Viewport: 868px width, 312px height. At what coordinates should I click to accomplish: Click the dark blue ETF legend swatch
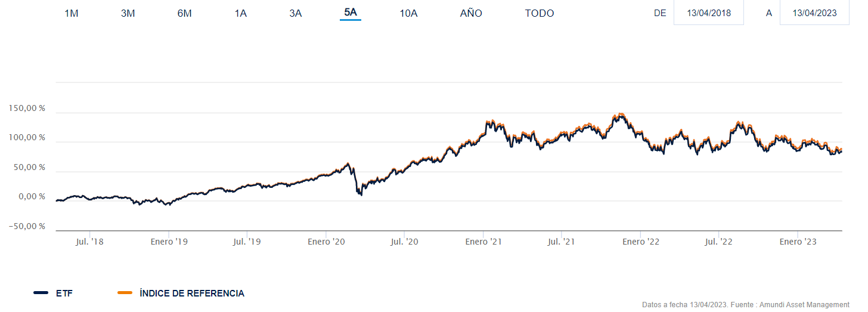click(x=41, y=293)
